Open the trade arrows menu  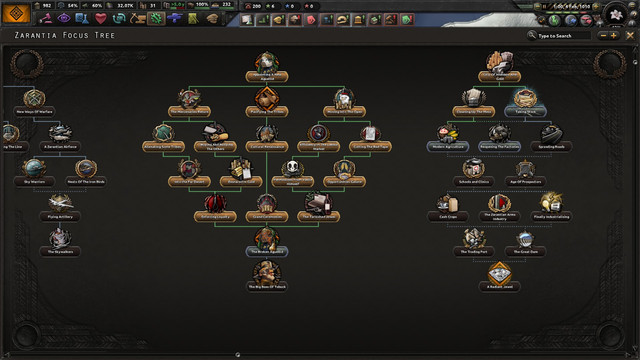pyautogui.click(x=119, y=18)
